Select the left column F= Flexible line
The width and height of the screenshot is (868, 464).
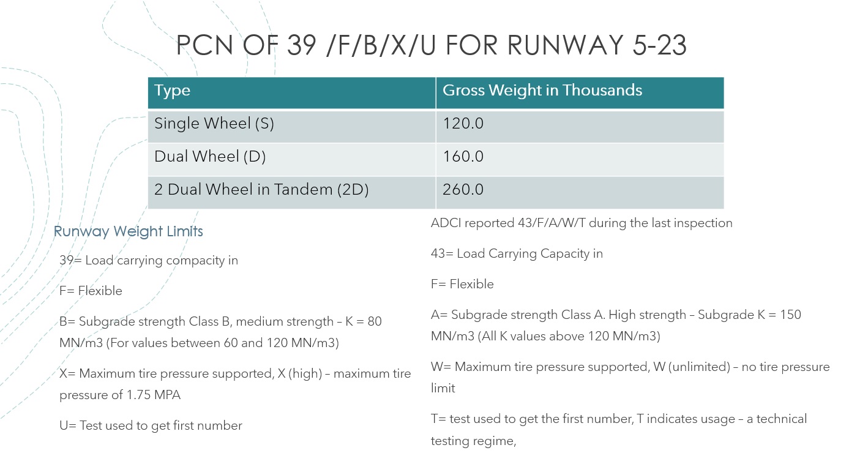click(x=91, y=291)
